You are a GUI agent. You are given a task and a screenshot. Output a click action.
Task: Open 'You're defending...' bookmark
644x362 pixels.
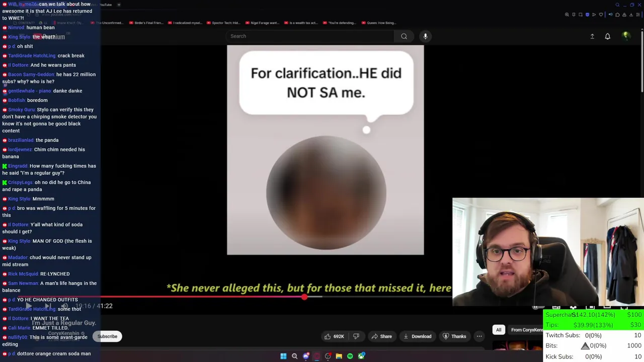(340, 23)
